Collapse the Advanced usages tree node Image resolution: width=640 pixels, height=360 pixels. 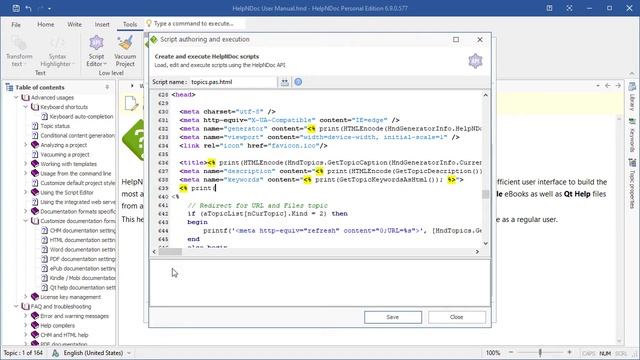17,98
